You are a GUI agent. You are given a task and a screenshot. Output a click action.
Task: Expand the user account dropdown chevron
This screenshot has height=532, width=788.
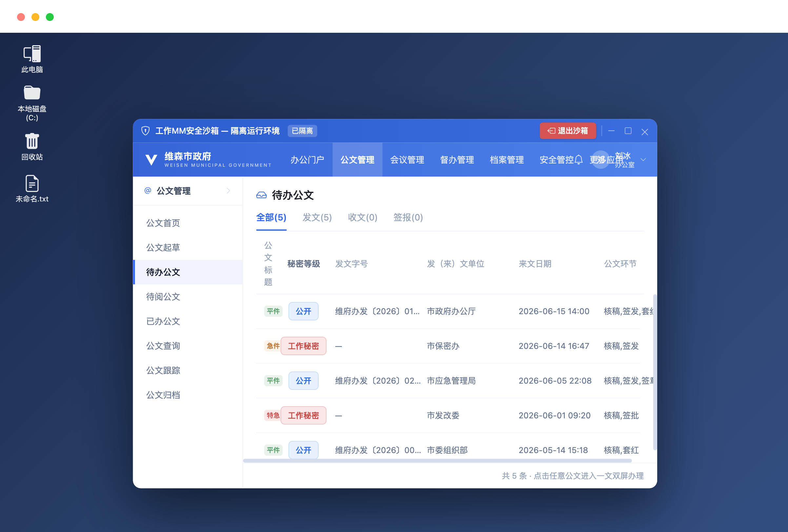point(643,160)
